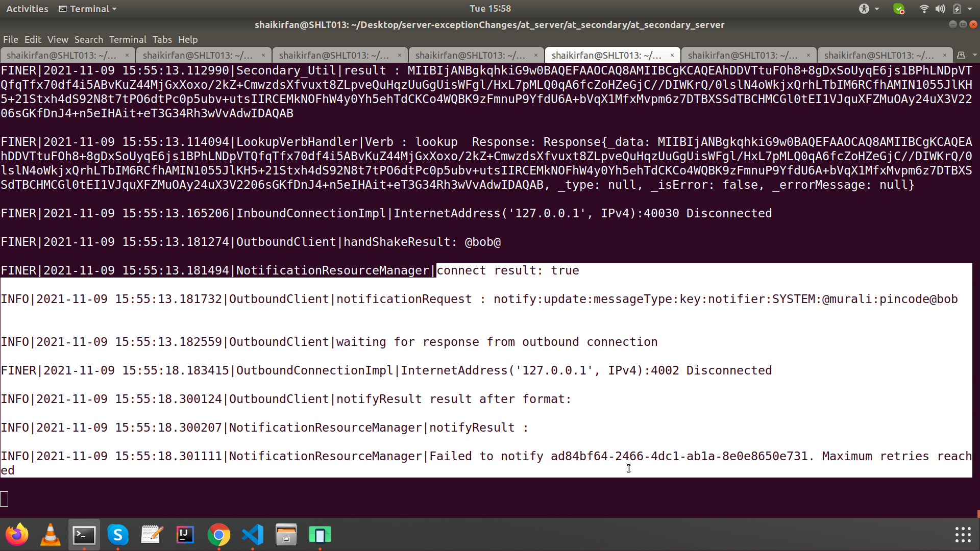Expand the system status menu chevron
The height and width of the screenshot is (551, 980).
coord(970,9)
